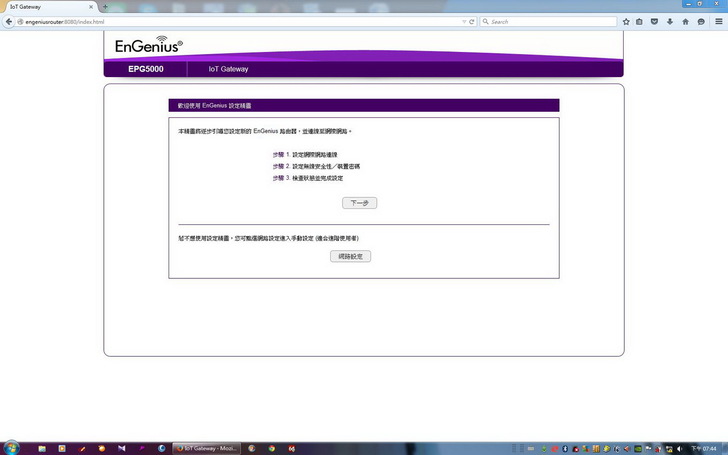728x455 pixels.
Task: Open the orange round taskbar icon
Action: [x=102, y=448]
